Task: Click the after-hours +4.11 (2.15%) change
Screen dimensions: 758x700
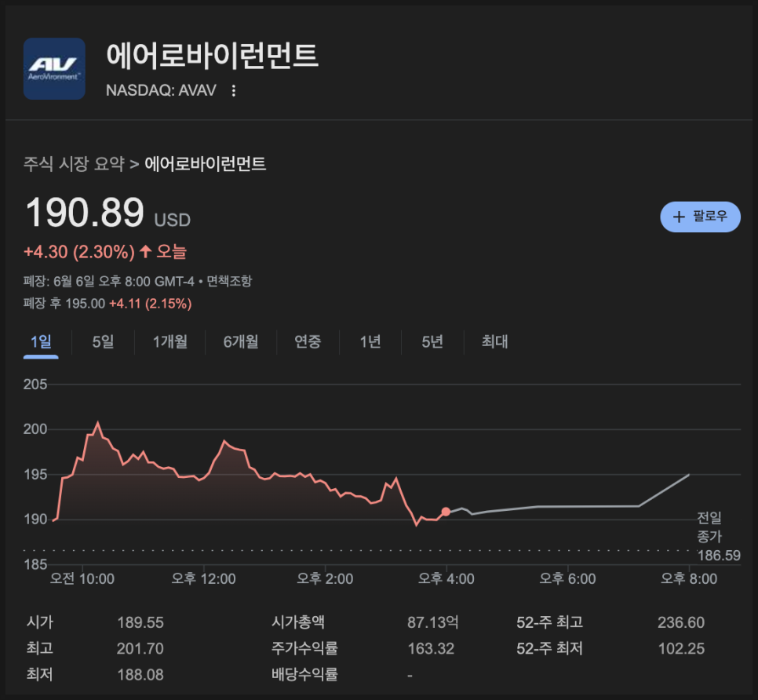Action: [151, 304]
